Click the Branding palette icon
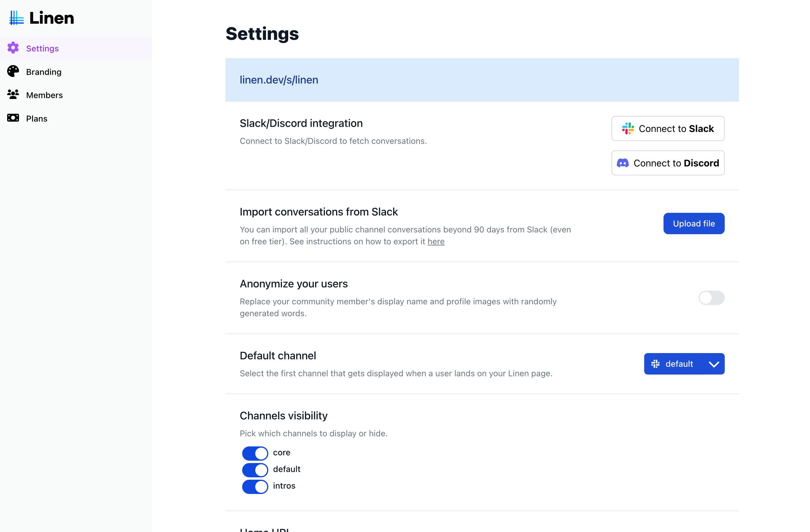 click(13, 71)
